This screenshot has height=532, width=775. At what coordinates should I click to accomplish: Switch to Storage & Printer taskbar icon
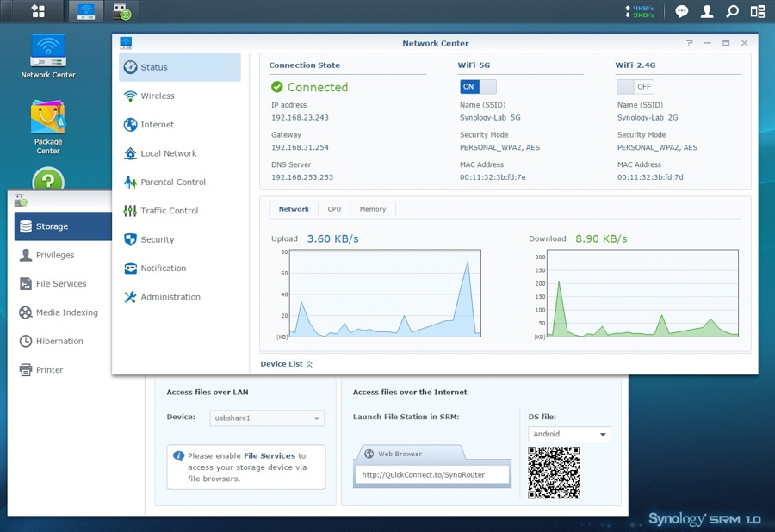[121, 12]
